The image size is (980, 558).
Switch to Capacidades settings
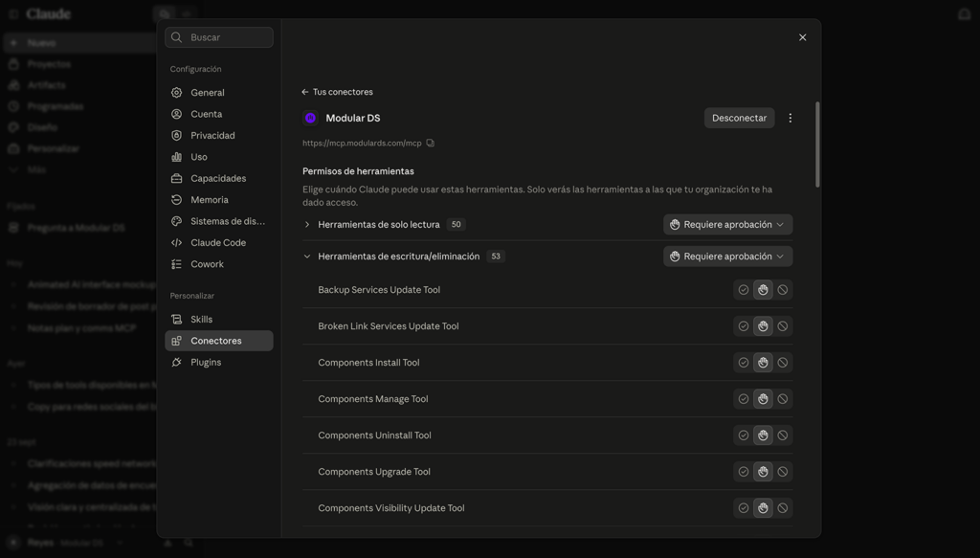point(219,178)
